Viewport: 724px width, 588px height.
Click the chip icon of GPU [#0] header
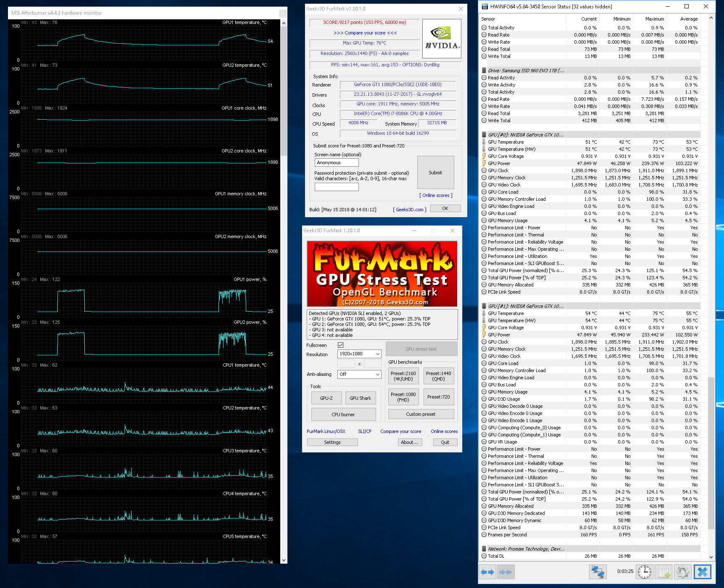pos(484,135)
